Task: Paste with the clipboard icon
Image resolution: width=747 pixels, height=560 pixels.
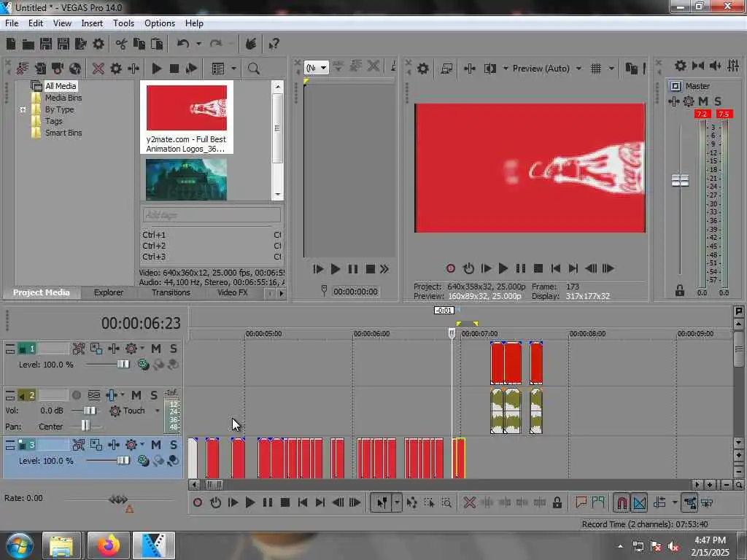Action: coord(157,44)
